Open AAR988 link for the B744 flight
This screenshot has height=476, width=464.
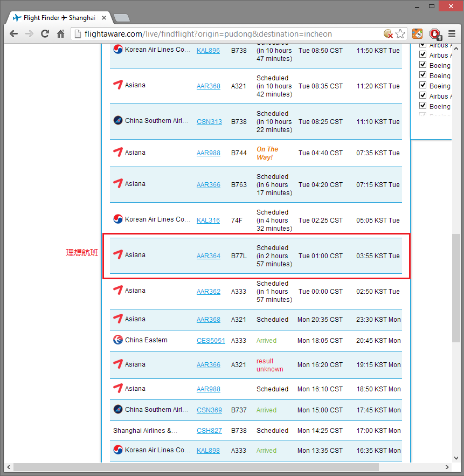[209, 153]
